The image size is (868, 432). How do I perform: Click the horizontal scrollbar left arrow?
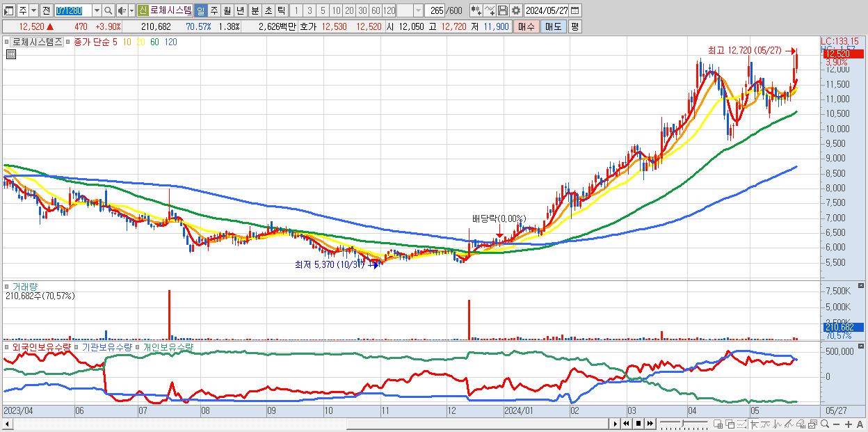point(8,424)
